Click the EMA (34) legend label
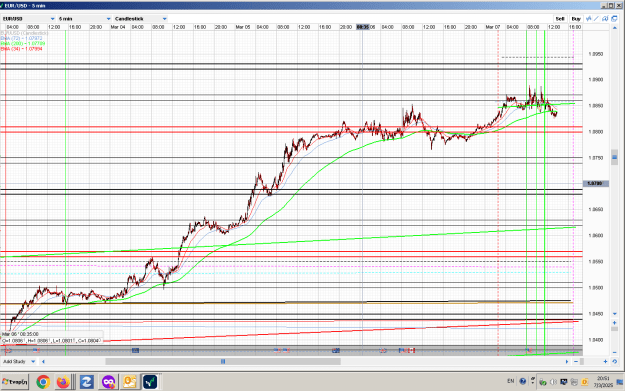 coord(21,49)
